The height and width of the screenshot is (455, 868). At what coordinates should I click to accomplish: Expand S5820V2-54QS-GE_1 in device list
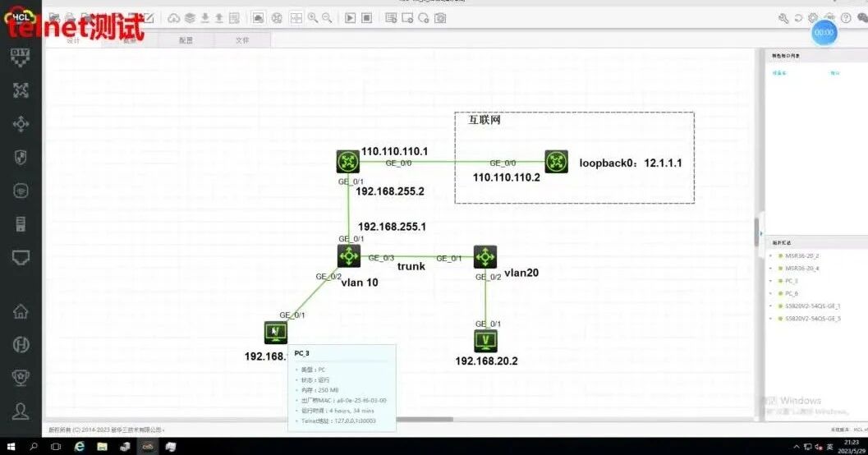tap(771, 306)
